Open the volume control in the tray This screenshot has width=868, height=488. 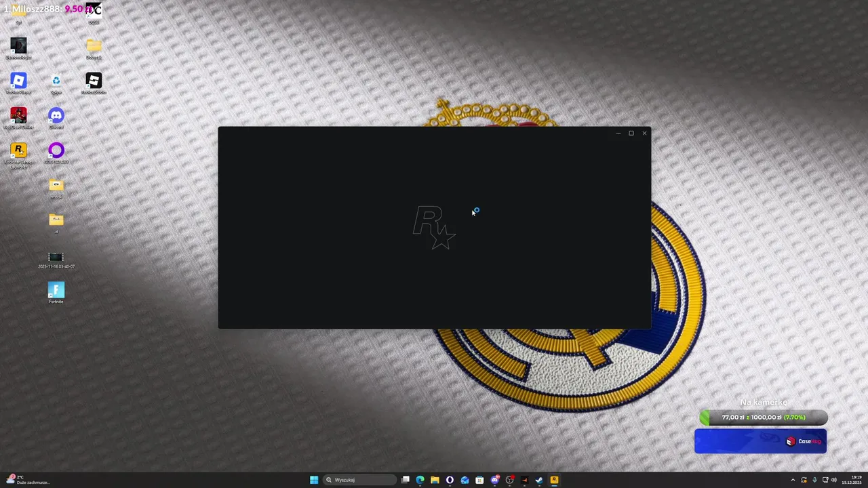coord(834,480)
